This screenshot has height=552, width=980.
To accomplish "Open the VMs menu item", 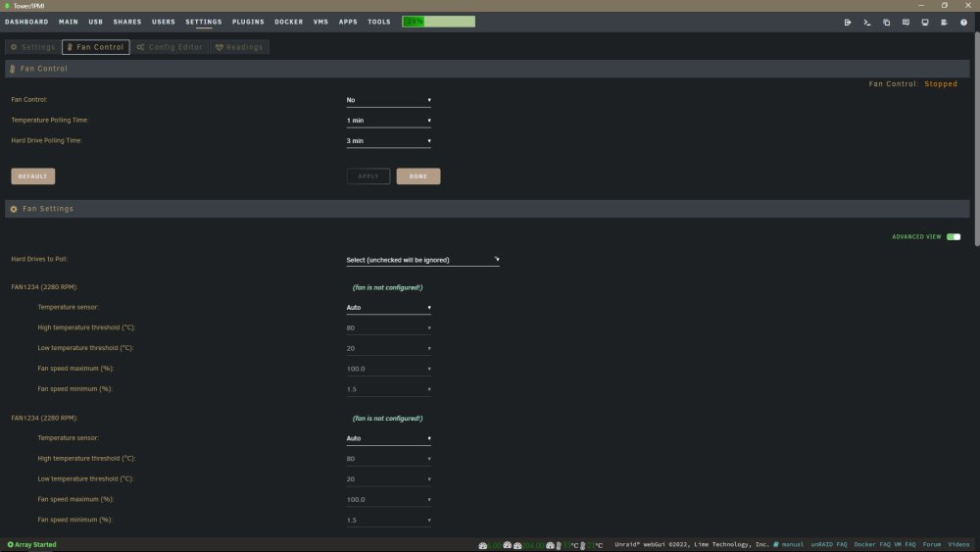I will 320,22.
